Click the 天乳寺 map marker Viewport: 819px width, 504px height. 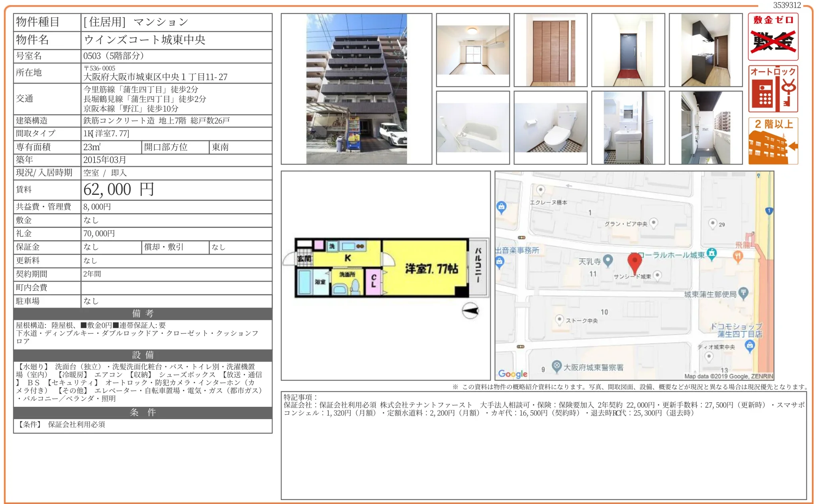click(x=608, y=261)
